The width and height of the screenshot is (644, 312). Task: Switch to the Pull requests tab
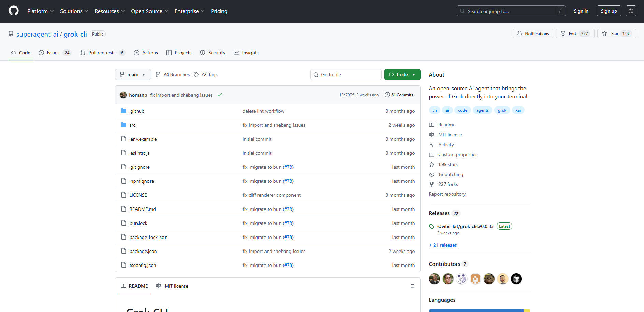click(x=102, y=53)
